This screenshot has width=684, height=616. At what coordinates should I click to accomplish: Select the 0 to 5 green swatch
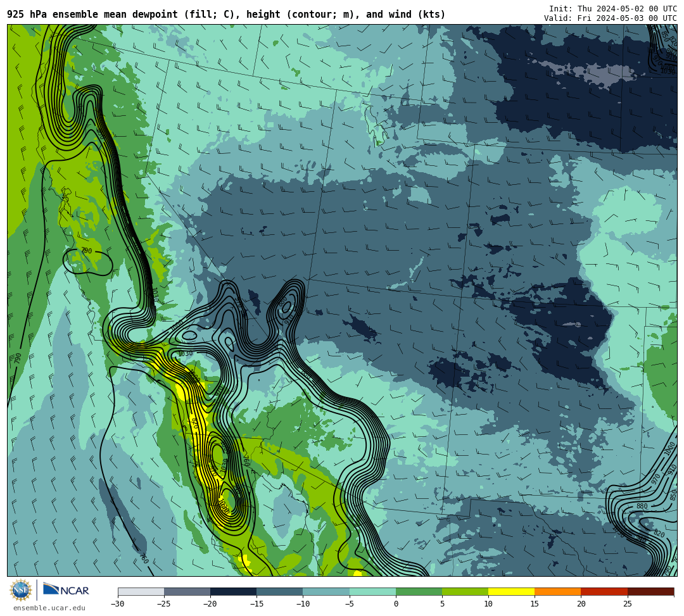point(419,591)
